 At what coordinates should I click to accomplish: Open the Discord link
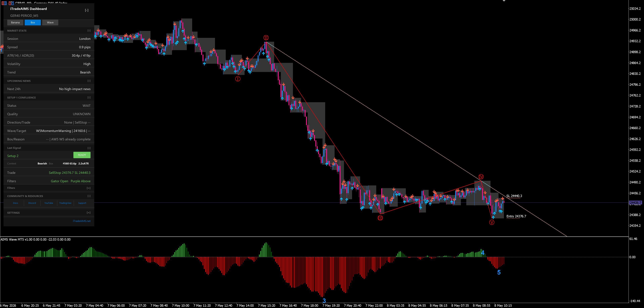[32, 203]
